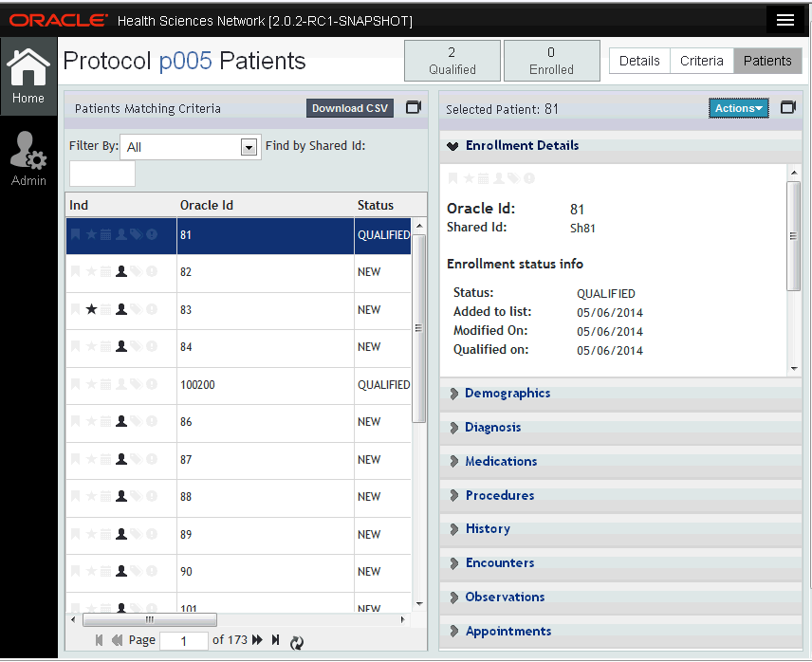This screenshot has height=662, width=812.
Task: Click the person indicator for patient 84
Action: click(121, 346)
